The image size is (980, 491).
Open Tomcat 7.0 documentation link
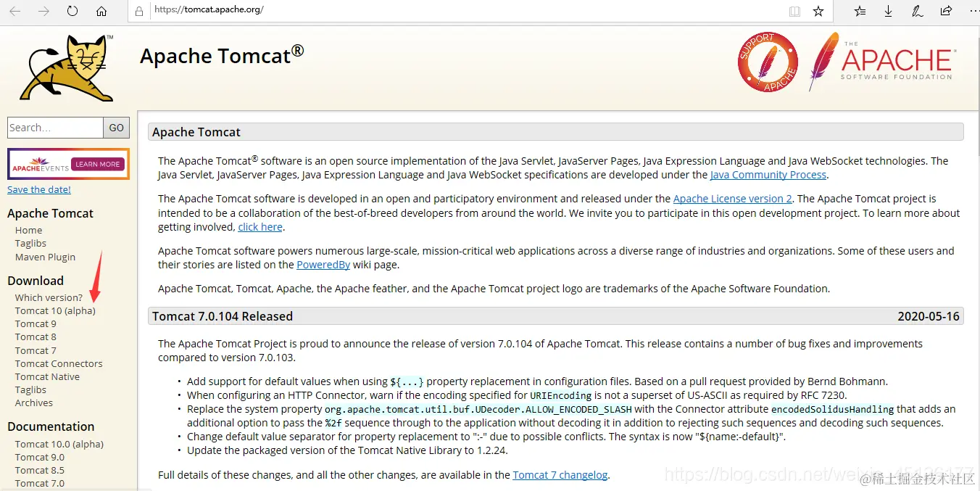coord(40,483)
